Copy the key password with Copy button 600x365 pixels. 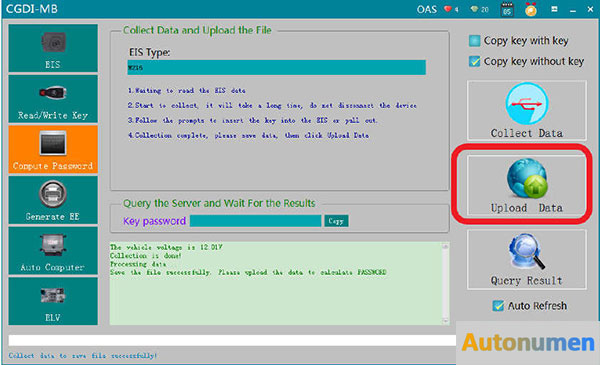[336, 221]
